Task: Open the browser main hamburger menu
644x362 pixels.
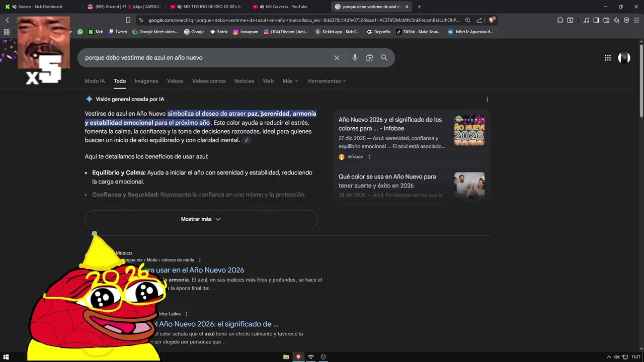Action: (x=636, y=20)
